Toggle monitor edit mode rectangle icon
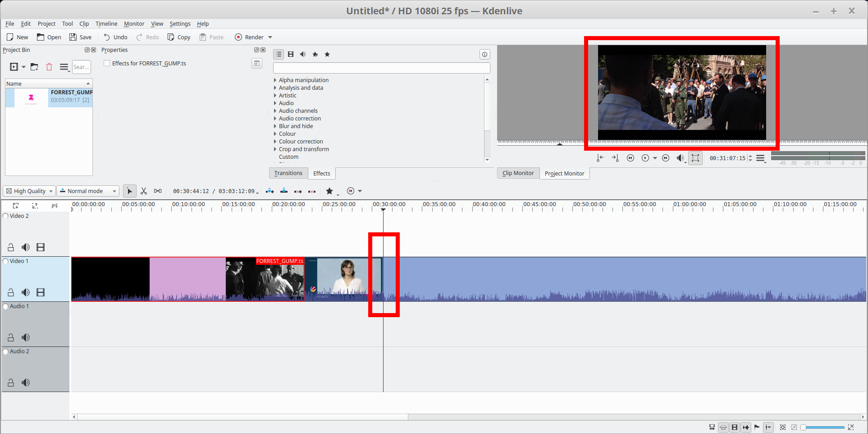The width and height of the screenshot is (868, 434). coord(695,158)
